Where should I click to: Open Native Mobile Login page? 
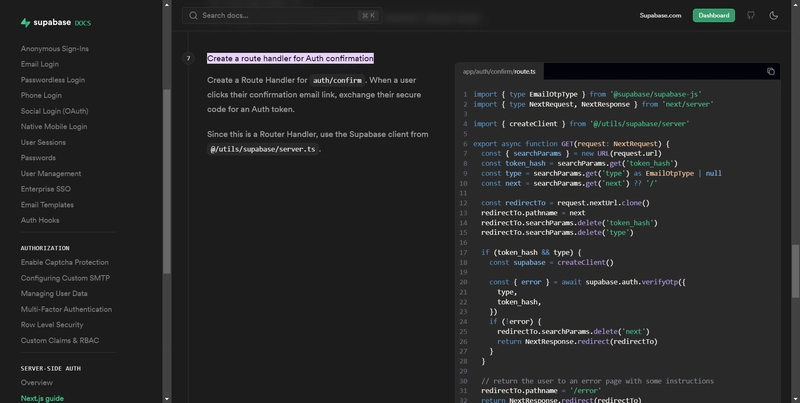pyautogui.click(x=54, y=127)
